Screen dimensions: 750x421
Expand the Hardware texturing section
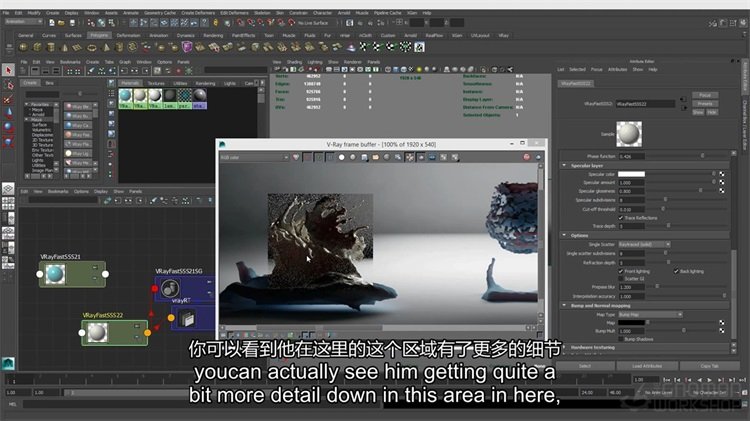pos(564,347)
